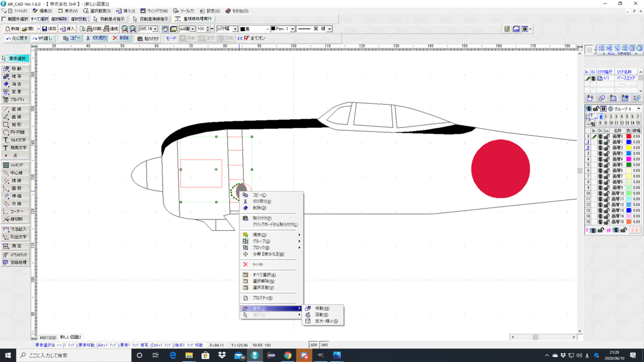
Task: Toggle visibility eye of layer 画層3
Action: (600, 154)
